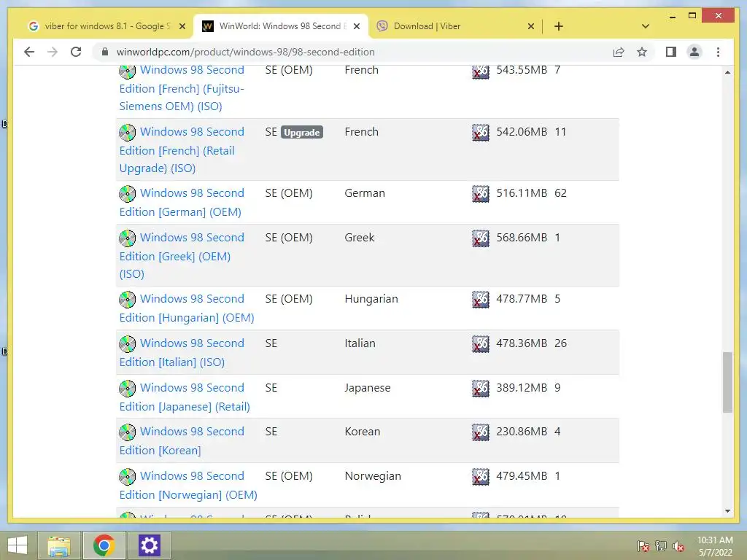Image resolution: width=747 pixels, height=560 pixels.
Task: Share this page icon in address bar
Action: pyautogui.click(x=619, y=52)
